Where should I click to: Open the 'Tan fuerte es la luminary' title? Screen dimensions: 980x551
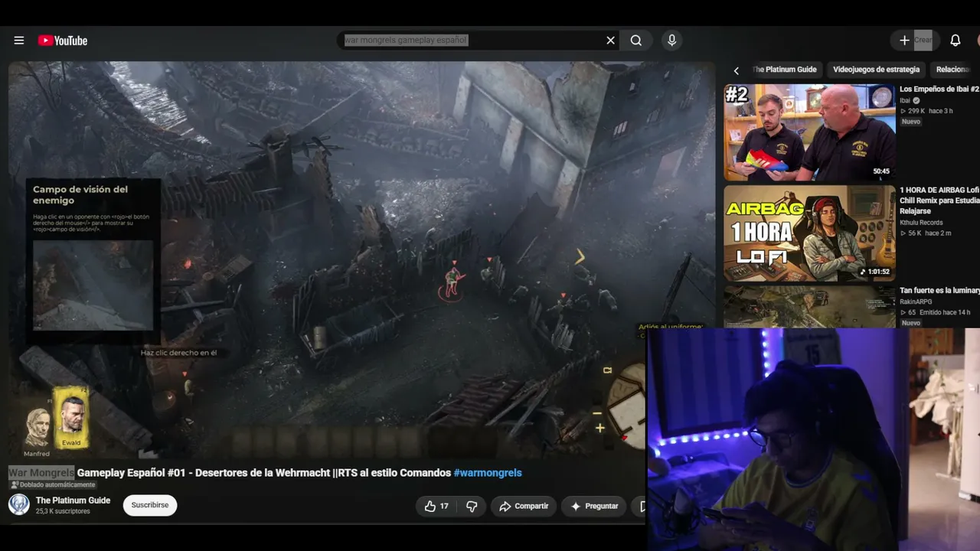point(939,291)
